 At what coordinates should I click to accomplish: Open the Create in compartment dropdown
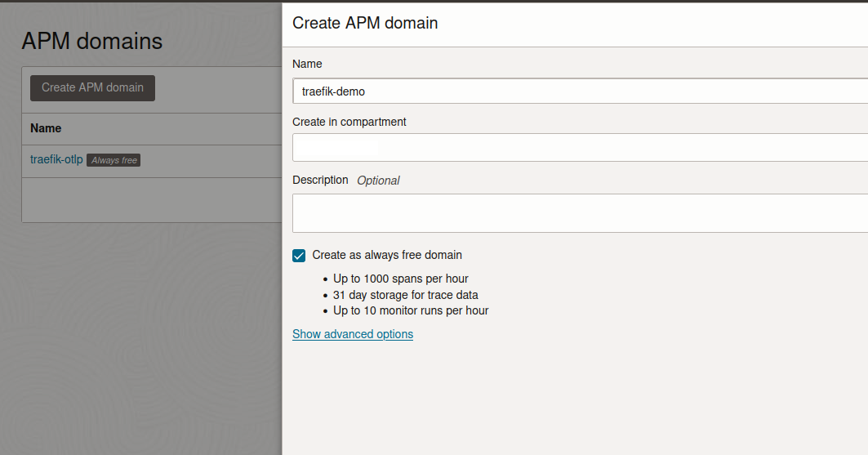(x=580, y=148)
